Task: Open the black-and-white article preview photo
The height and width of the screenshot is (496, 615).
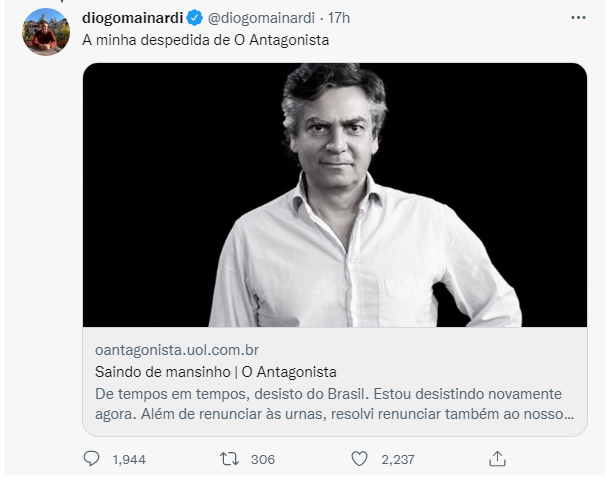Action: click(x=335, y=195)
